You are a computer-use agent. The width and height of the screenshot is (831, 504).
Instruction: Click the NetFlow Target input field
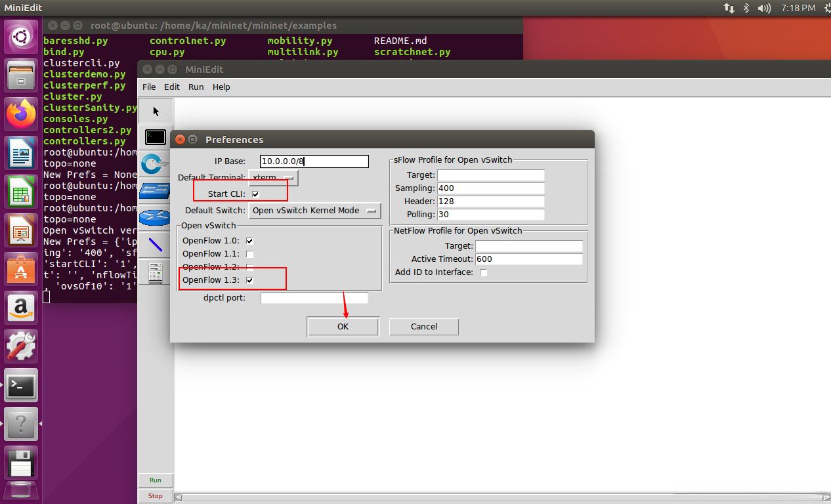(x=529, y=246)
